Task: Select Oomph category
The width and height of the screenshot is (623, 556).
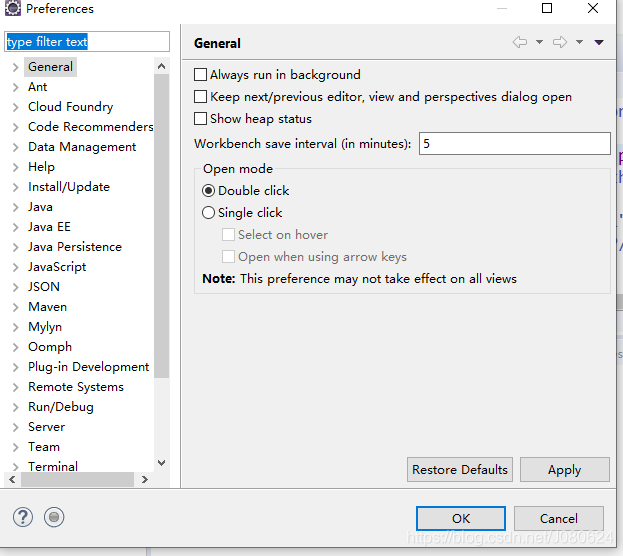Action: [x=50, y=347]
